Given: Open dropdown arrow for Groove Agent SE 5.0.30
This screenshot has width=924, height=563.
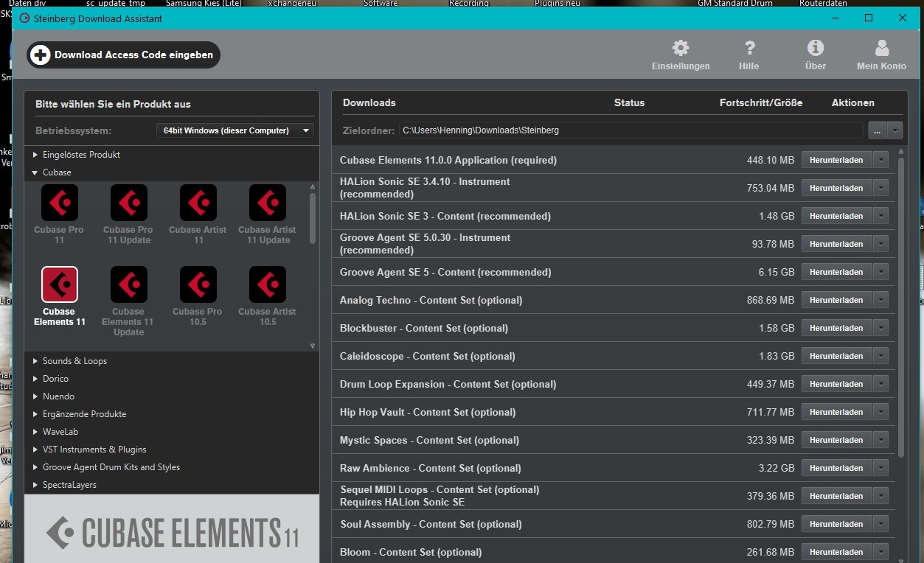Looking at the screenshot, I should pos(880,244).
